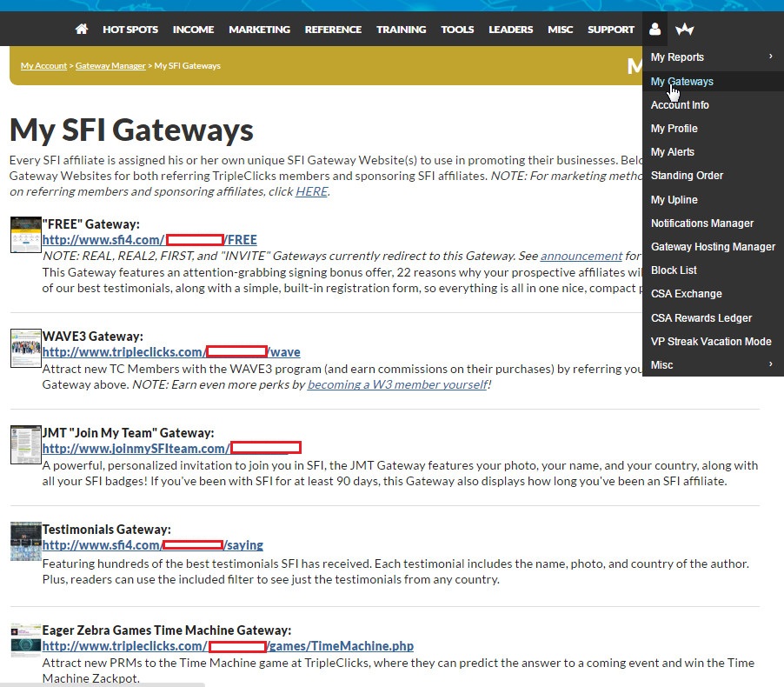Click the JMT Gateway thumbnail image
The width and height of the screenshot is (784, 687).
[26, 444]
